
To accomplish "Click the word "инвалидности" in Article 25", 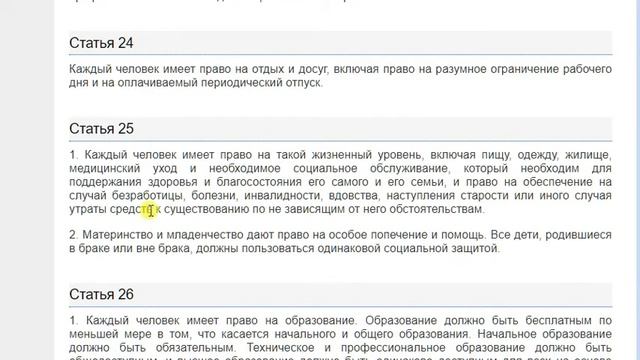I will tap(283, 196).
